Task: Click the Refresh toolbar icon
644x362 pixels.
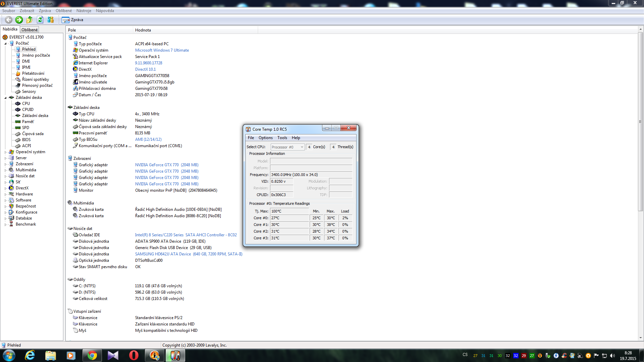Action: 40,20
